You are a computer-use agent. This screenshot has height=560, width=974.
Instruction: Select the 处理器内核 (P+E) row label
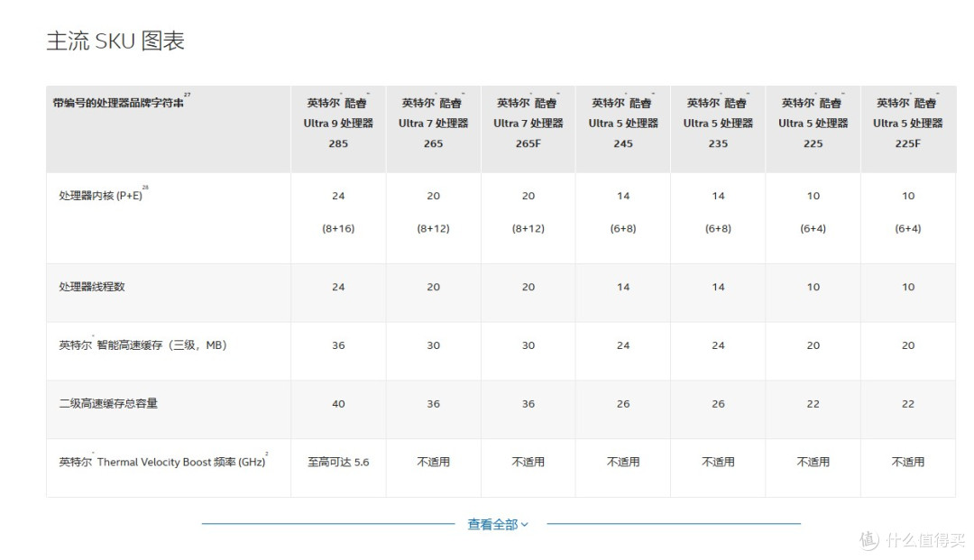[x=103, y=195]
